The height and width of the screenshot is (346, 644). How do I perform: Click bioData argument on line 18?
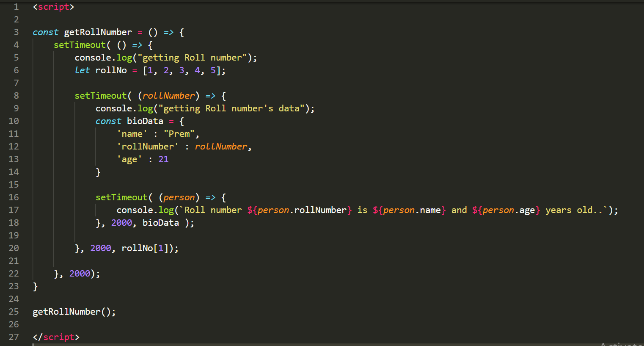160,223
